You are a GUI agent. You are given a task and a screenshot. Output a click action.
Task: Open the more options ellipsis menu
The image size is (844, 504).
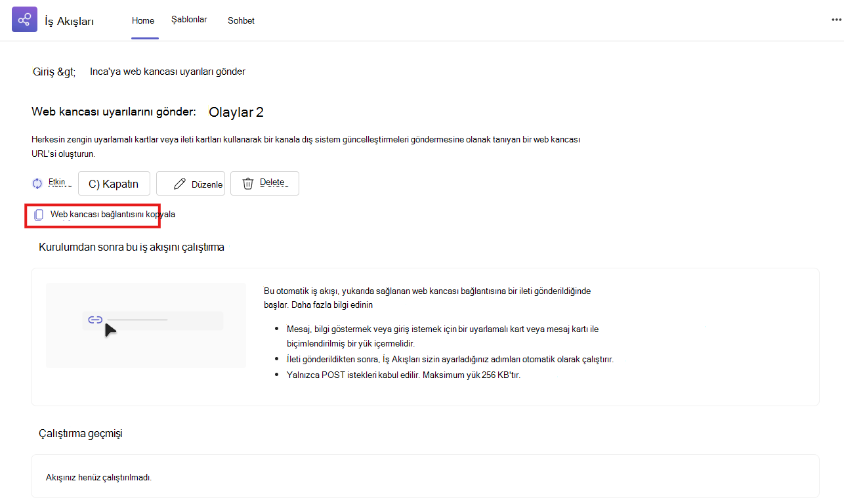point(836,20)
